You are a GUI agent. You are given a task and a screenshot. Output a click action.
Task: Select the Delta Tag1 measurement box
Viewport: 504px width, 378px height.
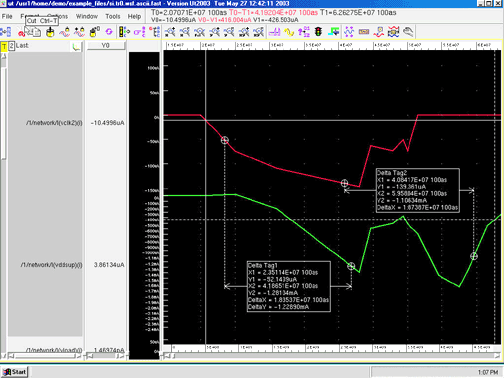(289, 286)
